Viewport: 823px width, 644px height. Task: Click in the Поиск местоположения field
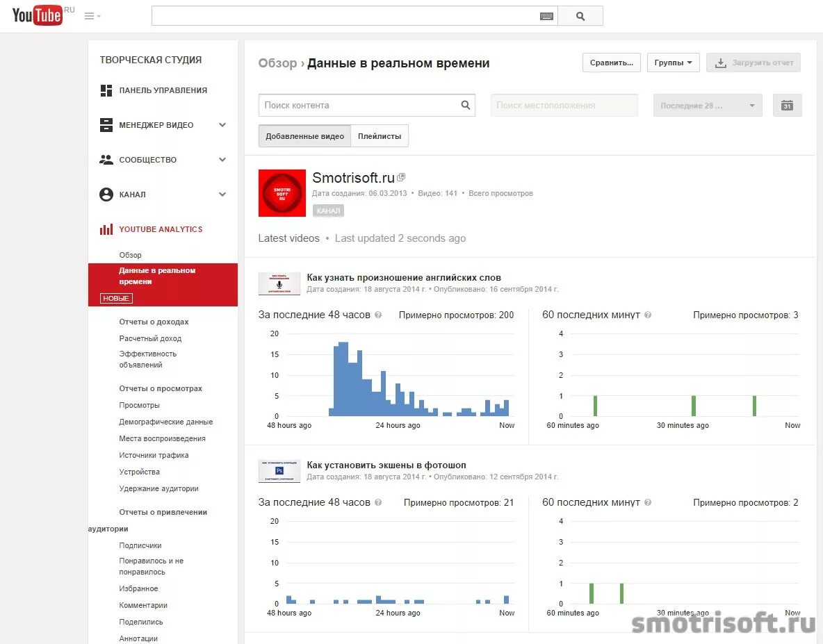pyautogui.click(x=564, y=106)
